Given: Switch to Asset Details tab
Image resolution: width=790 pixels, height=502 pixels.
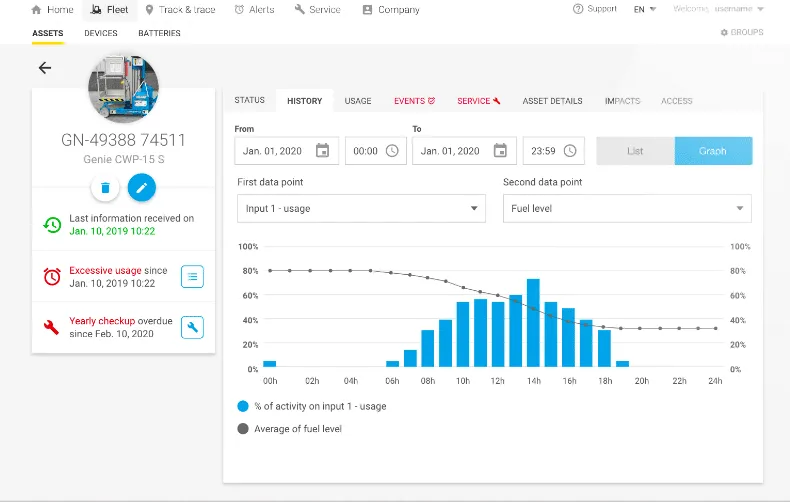Looking at the screenshot, I should (x=552, y=101).
